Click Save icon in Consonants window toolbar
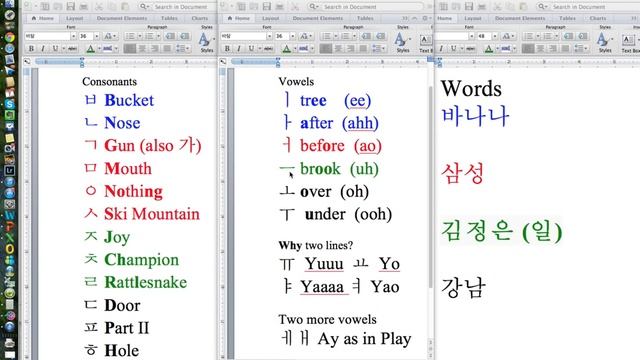This screenshot has height=360, width=640. (x=70, y=7)
